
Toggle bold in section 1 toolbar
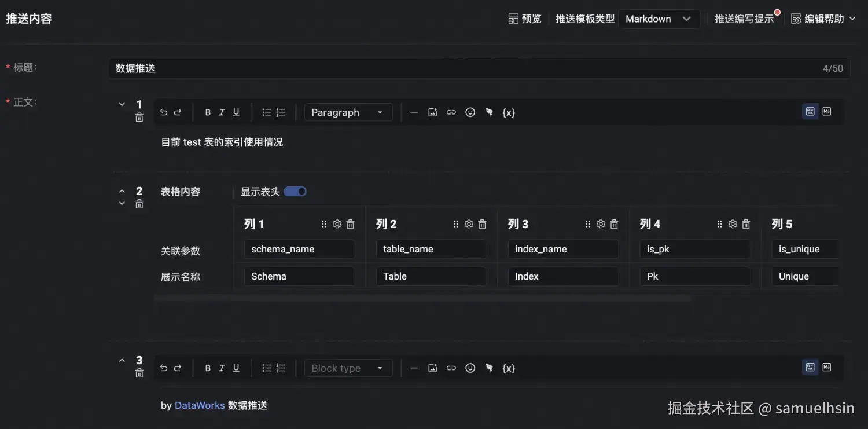click(208, 112)
